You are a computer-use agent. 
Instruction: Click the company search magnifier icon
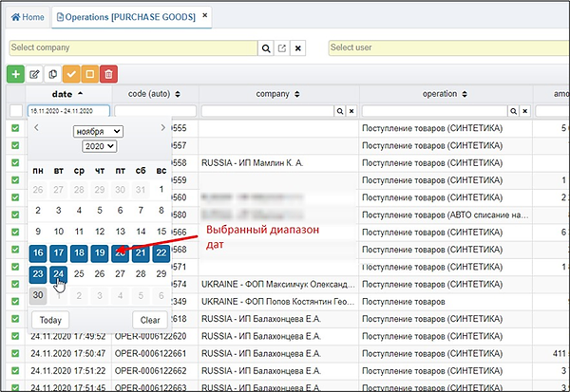[x=266, y=48]
